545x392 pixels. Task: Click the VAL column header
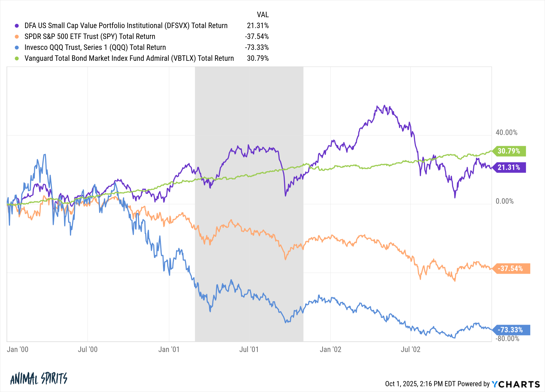(x=263, y=14)
